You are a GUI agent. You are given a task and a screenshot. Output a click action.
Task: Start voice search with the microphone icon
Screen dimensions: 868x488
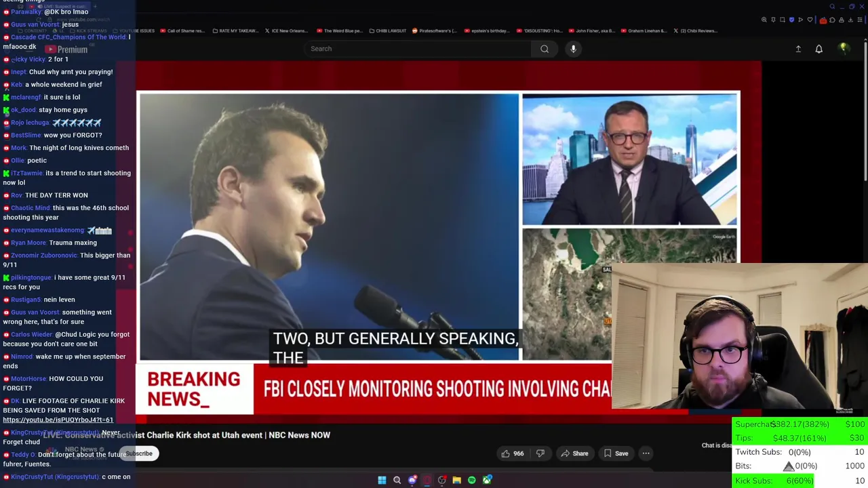tap(573, 49)
